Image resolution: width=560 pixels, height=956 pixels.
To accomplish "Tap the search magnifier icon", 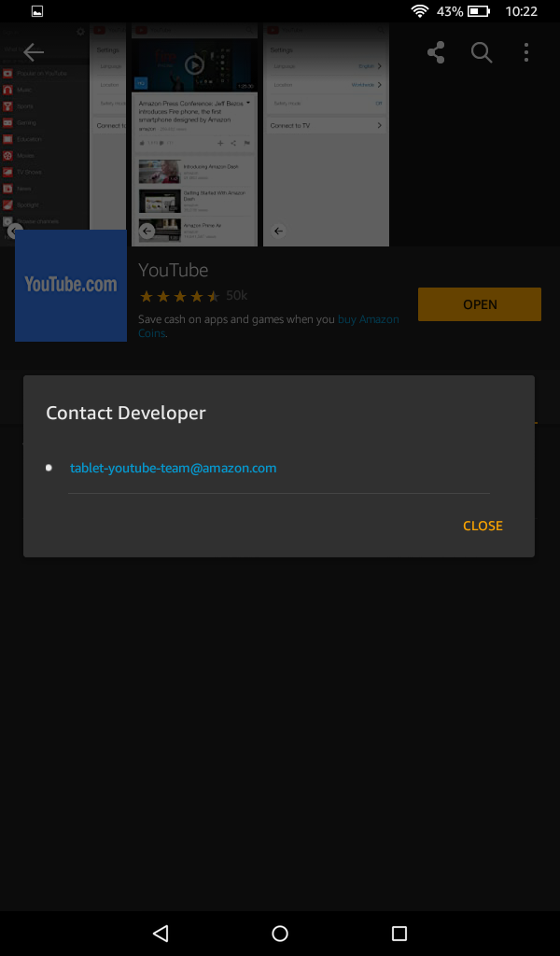I will pyautogui.click(x=482, y=52).
